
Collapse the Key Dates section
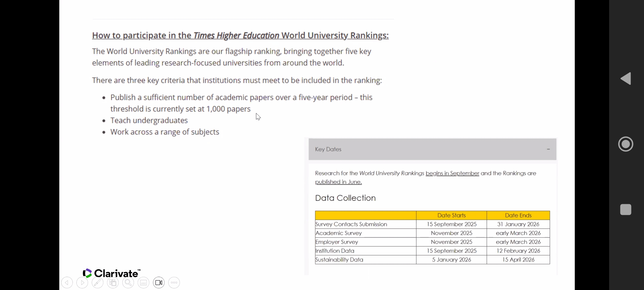click(x=548, y=149)
